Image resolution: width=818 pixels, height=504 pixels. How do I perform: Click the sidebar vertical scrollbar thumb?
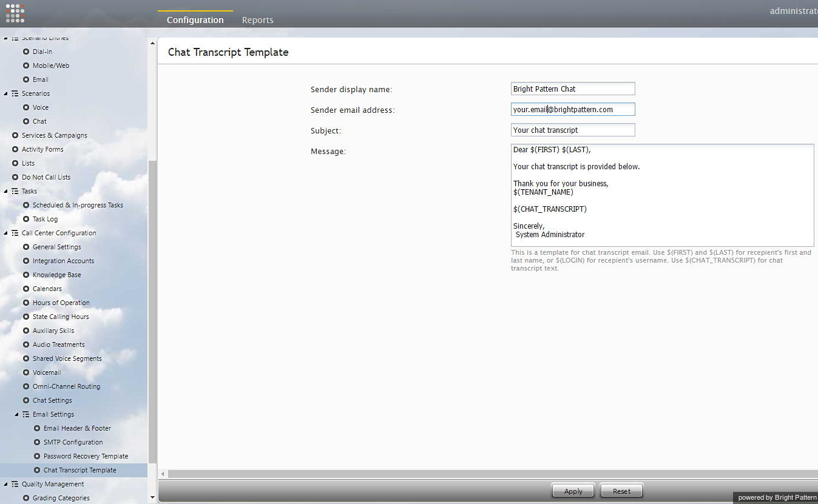pos(152,312)
